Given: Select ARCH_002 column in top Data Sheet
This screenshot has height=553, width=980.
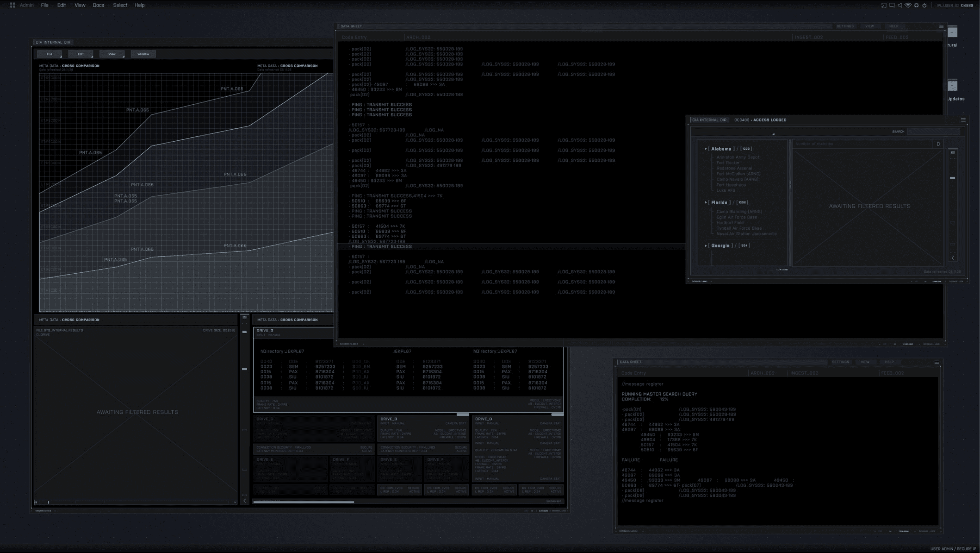Looking at the screenshot, I should coord(418,37).
